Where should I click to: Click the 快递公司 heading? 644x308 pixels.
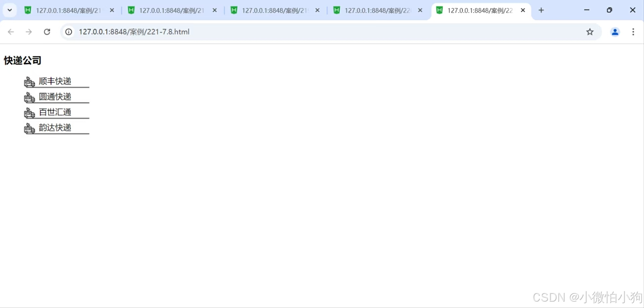click(22, 61)
